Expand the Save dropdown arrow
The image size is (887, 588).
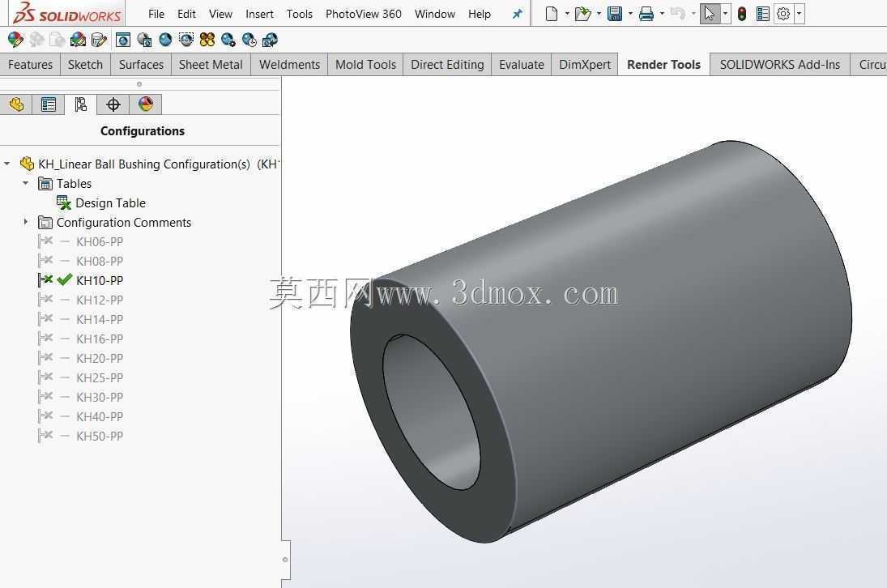(631, 14)
